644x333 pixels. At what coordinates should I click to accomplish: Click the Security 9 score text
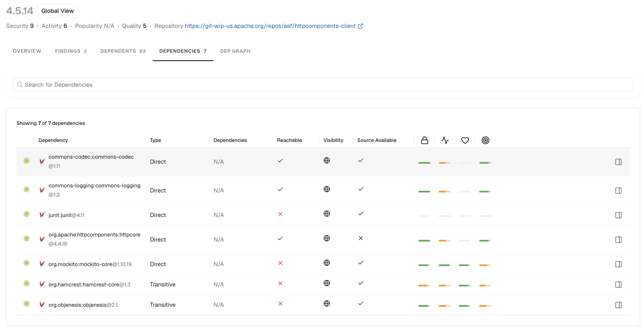20,26
